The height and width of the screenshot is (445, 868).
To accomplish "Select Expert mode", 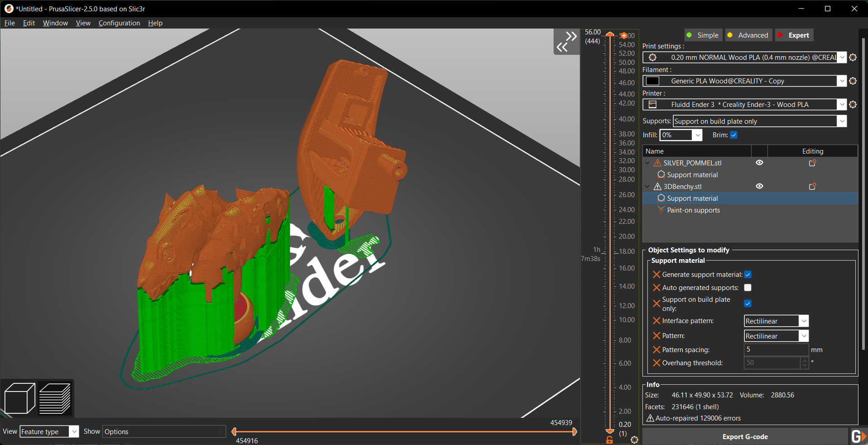I will [794, 35].
